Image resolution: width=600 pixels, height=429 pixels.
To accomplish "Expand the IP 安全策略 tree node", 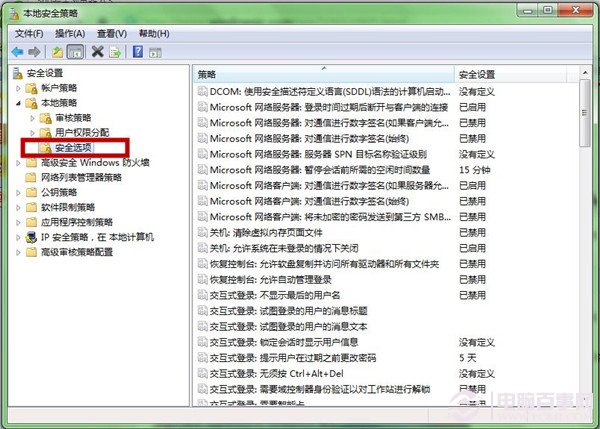I will click(x=18, y=238).
